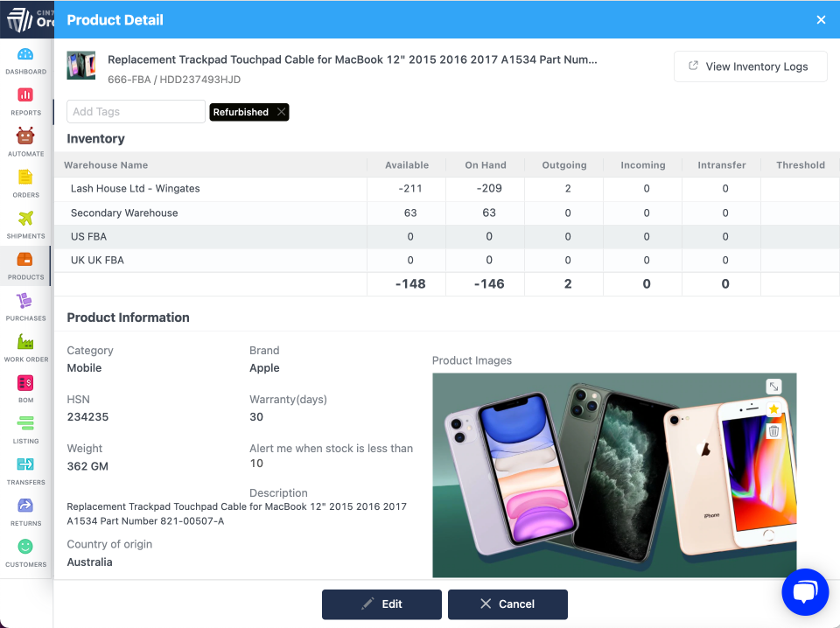840x628 pixels.
Task: Mark product image as favorite star
Action: pos(773,409)
